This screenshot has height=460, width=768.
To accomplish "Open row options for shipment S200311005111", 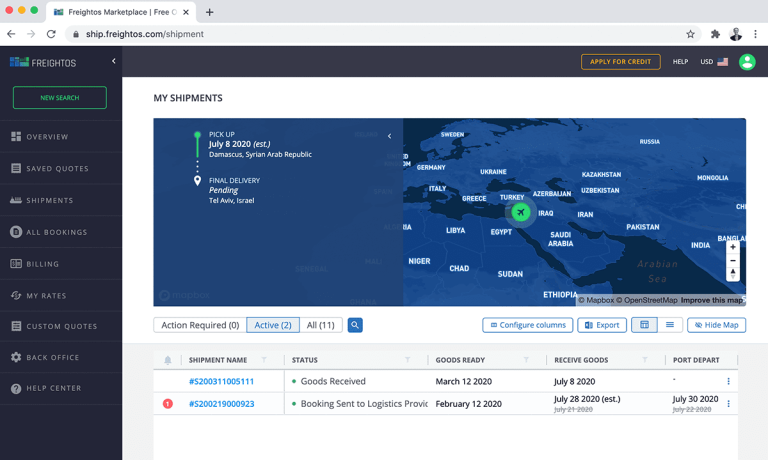I will tap(728, 381).
